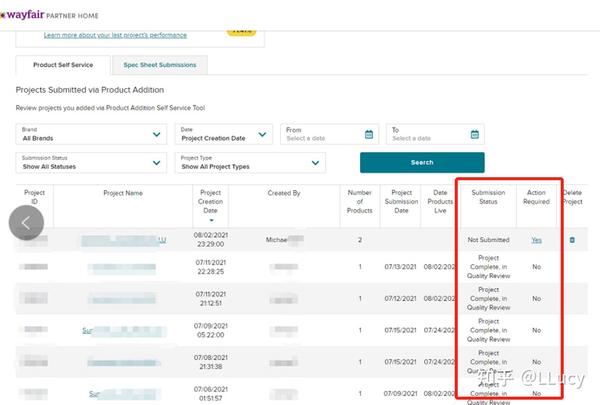This screenshot has width=600, height=405.
Task: Open the Yes action required link
Action: [536, 240]
